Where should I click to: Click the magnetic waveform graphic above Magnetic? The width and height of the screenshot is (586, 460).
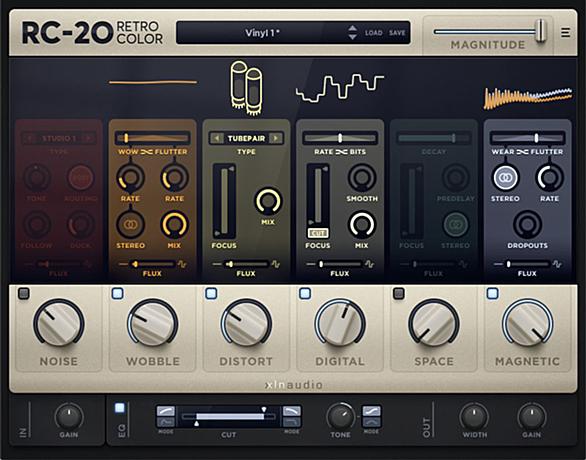click(x=528, y=98)
